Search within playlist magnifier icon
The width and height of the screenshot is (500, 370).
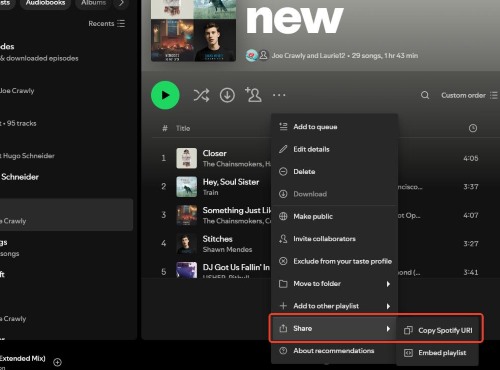425,95
